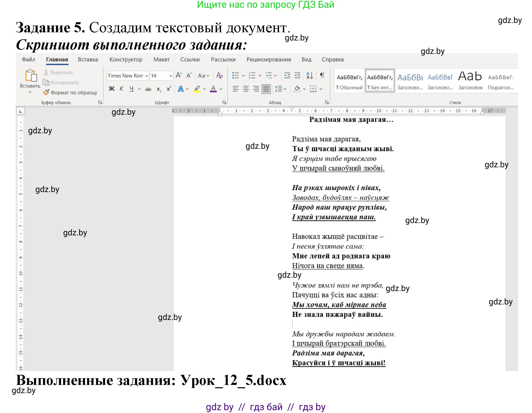Apply subscript formatting
The image size is (532, 413).
159,89
